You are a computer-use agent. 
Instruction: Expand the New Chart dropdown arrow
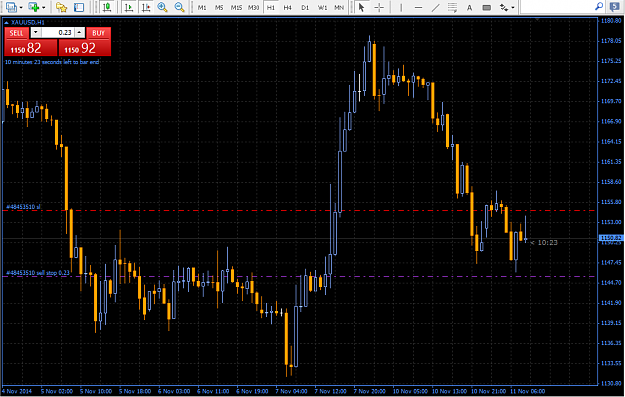[x=21, y=7]
